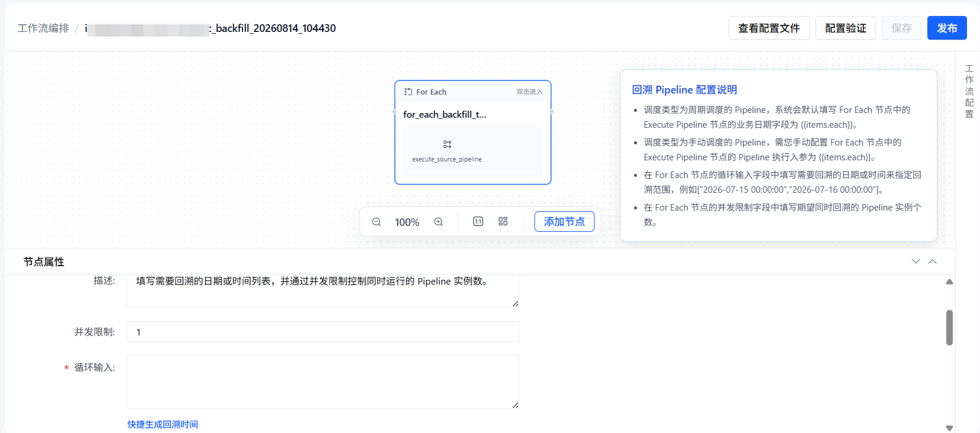Collapse node properties panel with down chevron

(x=916, y=261)
